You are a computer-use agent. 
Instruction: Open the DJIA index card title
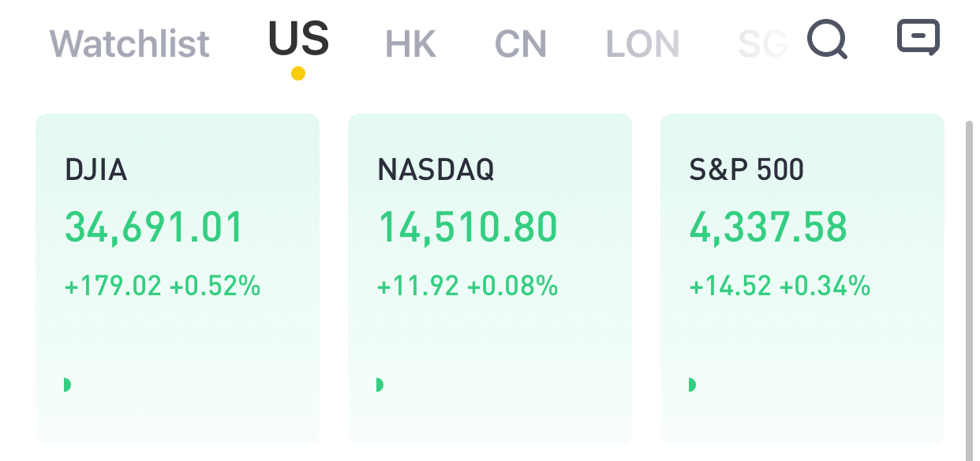point(95,170)
